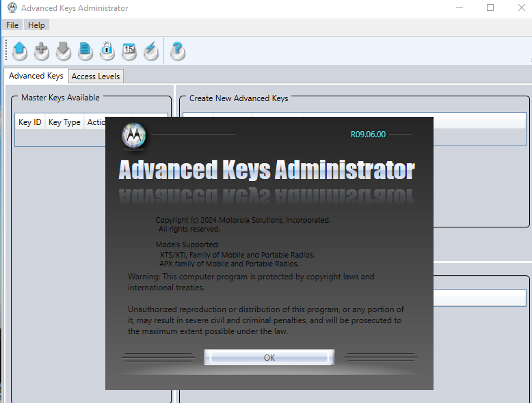Click the Key Type column header
The height and width of the screenshot is (403, 532).
click(64, 122)
